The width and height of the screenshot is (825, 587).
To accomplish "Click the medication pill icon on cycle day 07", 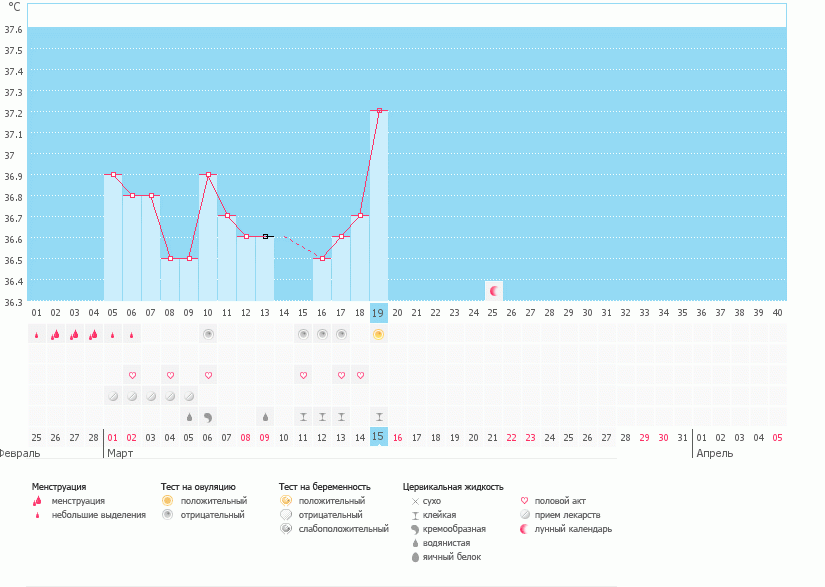I will click(151, 396).
